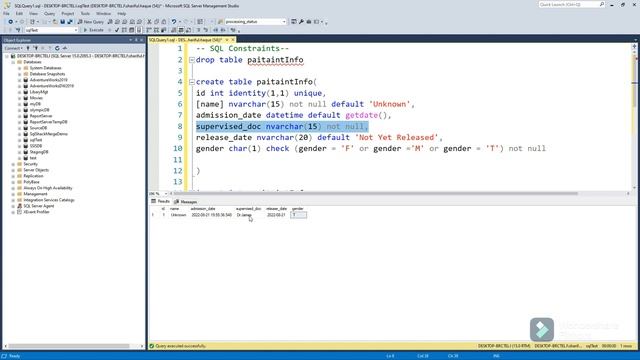
Task: Expand the Security folder node
Action: (x=13, y=164)
